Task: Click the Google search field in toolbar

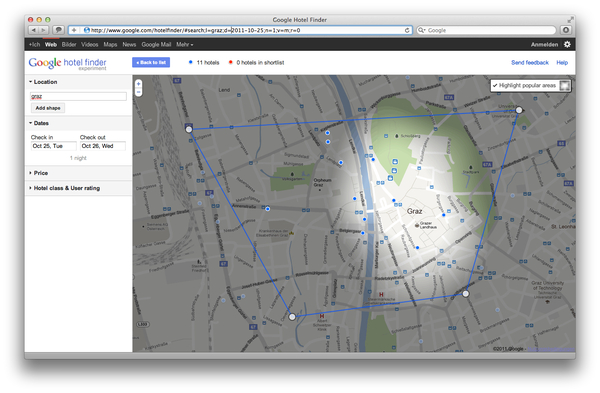Action: click(486, 30)
